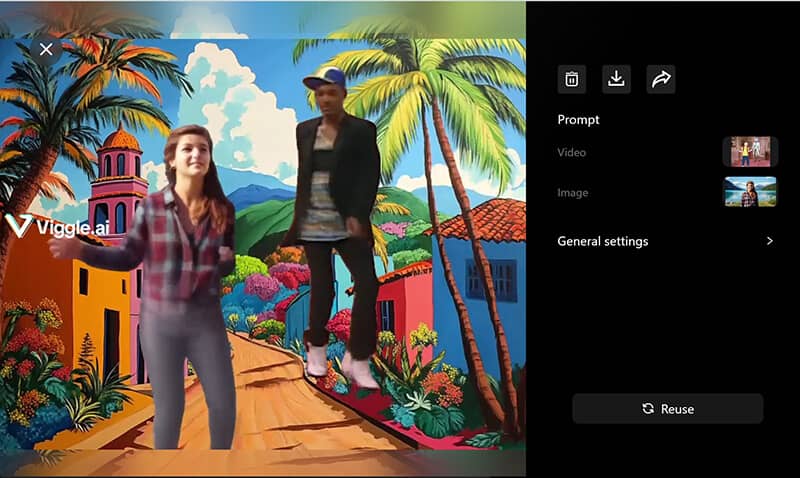The height and width of the screenshot is (478, 800).
Task: Open the General settings label
Action: coord(602,241)
